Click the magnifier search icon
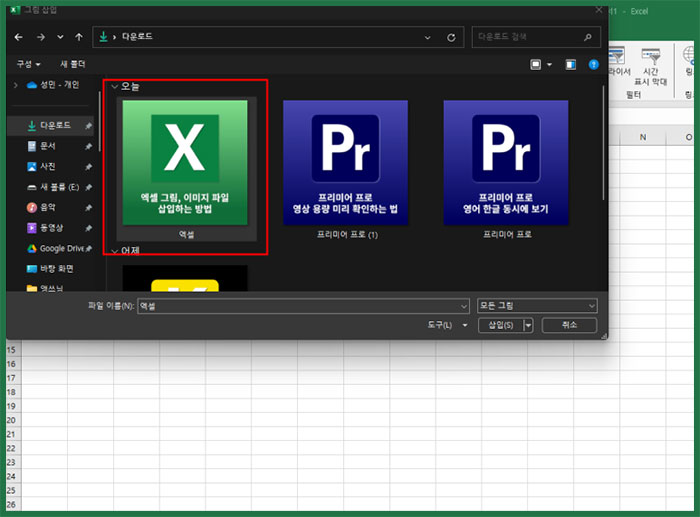700x517 pixels. (x=588, y=37)
